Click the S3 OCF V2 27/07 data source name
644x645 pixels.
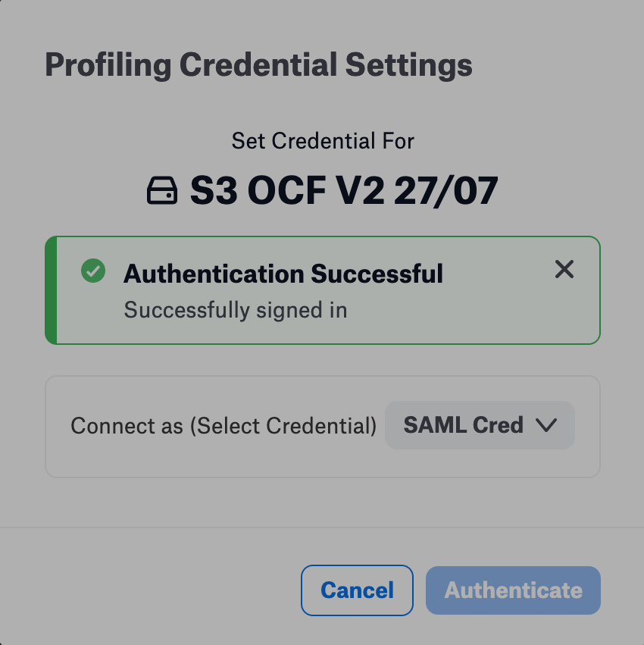344,190
